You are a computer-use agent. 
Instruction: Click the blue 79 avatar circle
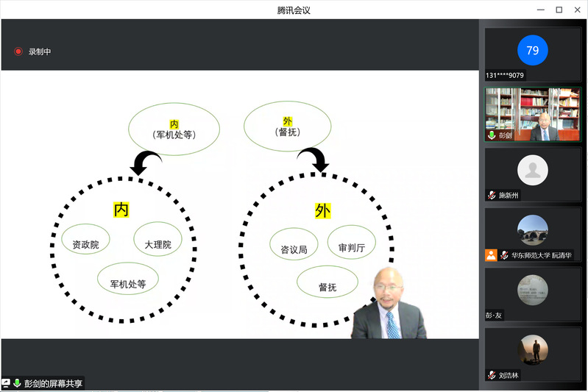click(x=532, y=51)
